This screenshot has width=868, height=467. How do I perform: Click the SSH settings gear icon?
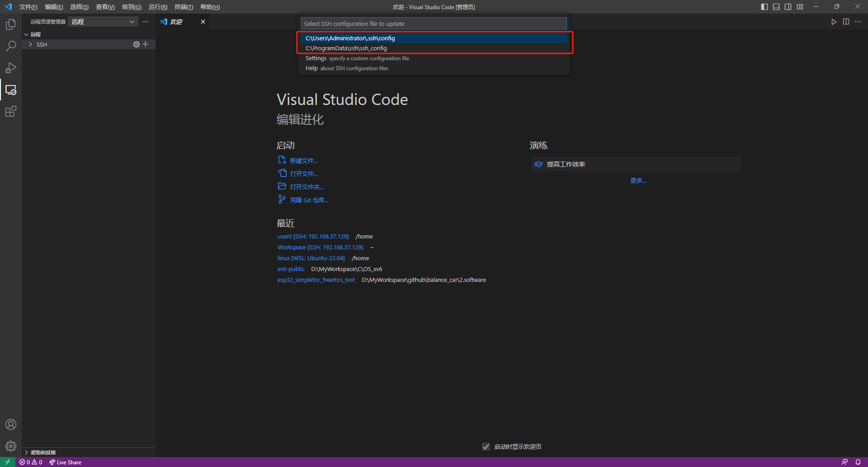click(136, 44)
